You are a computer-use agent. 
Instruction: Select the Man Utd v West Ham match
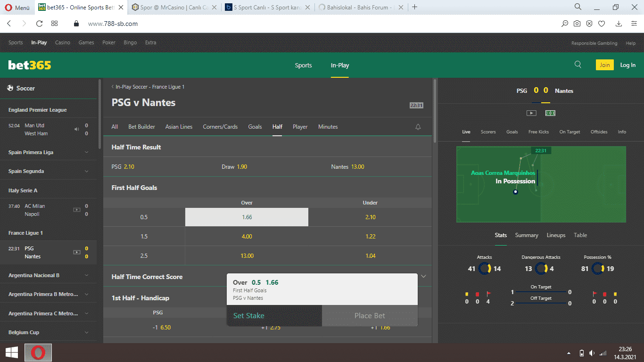[48, 130]
